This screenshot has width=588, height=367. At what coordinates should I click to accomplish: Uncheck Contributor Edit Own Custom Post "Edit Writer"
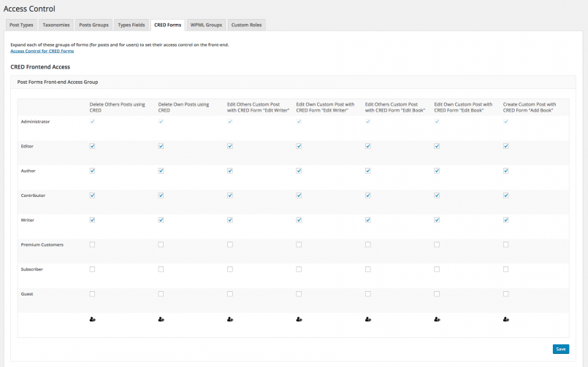299,196
